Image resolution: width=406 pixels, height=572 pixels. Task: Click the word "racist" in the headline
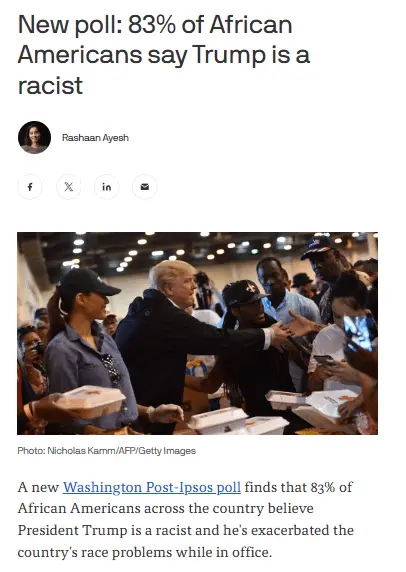[50, 86]
